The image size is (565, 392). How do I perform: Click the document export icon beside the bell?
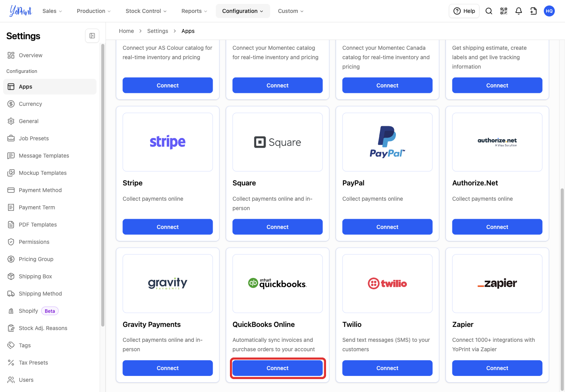(x=534, y=11)
